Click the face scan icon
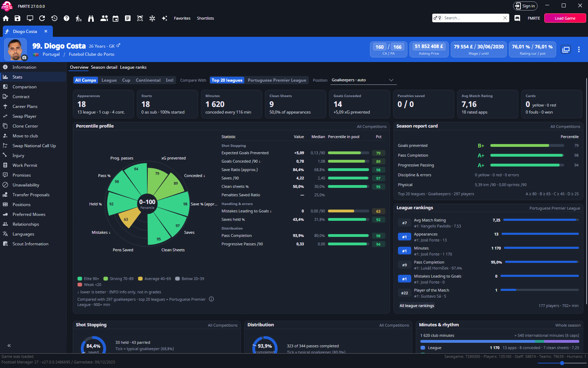The image size is (588, 368). [x=140, y=18]
